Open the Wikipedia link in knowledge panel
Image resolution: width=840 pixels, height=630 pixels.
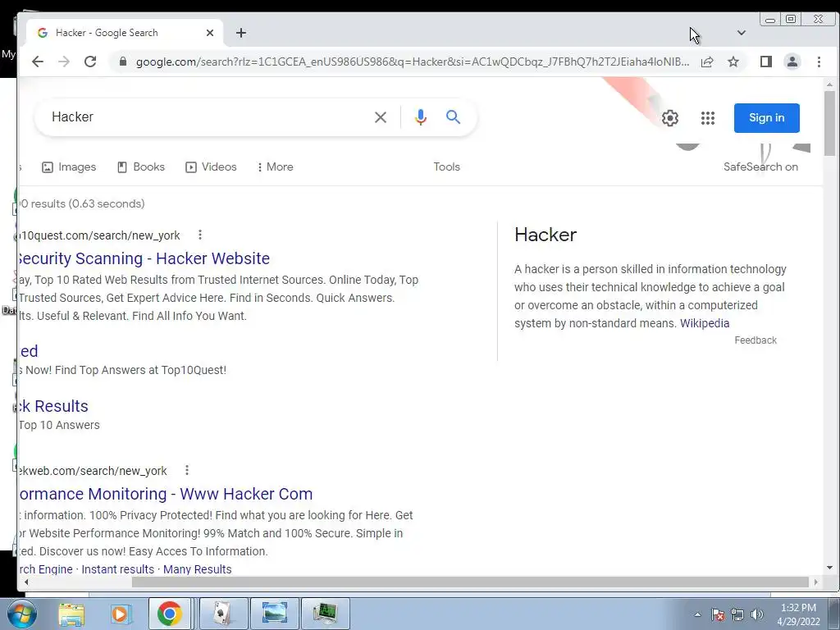click(x=705, y=323)
